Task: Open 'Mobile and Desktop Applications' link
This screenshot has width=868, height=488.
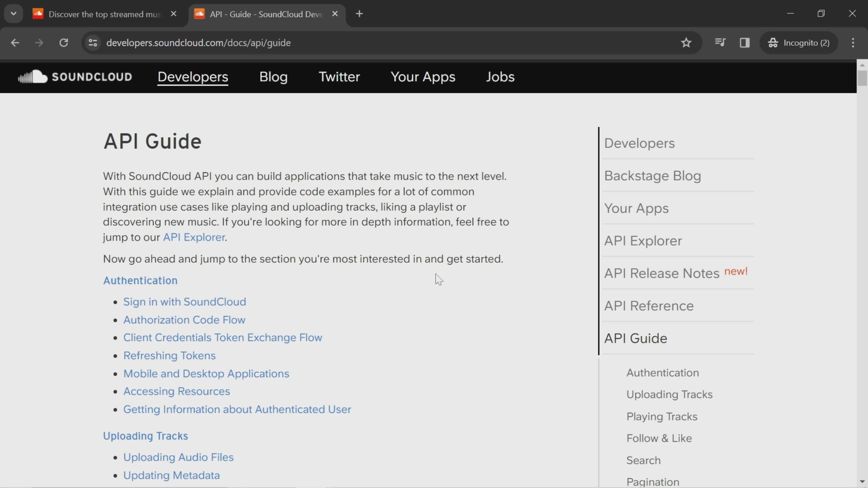Action: (x=206, y=373)
